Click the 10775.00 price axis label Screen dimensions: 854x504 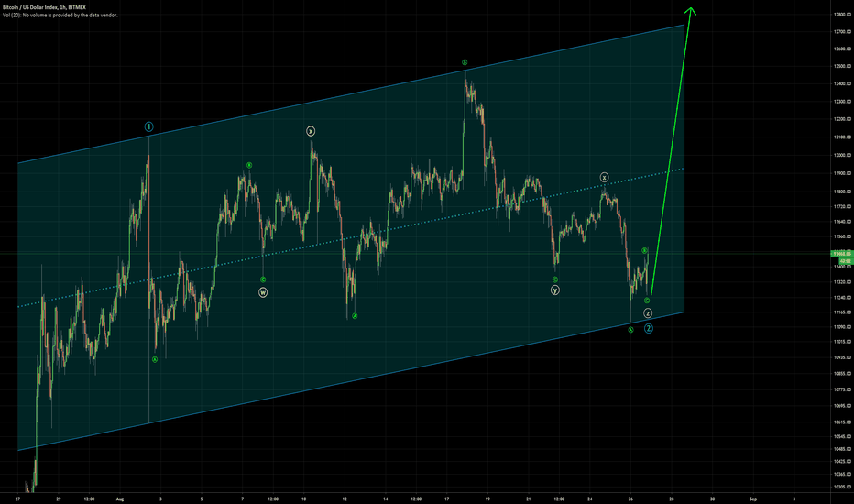tap(842, 389)
